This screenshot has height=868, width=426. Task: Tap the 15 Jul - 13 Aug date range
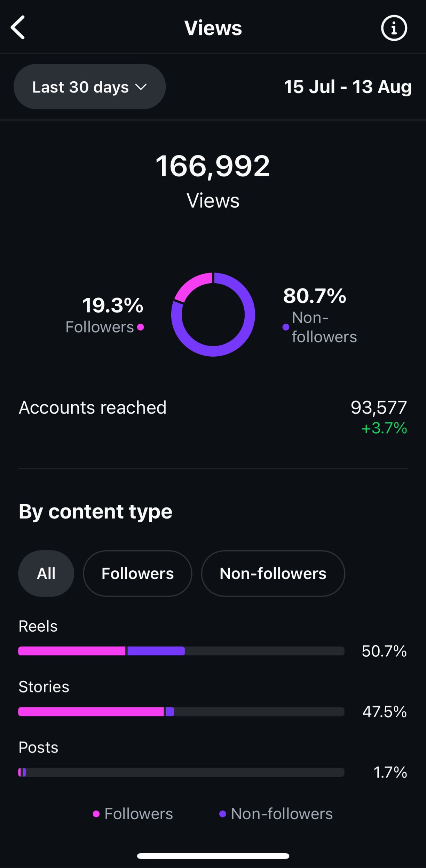click(348, 87)
